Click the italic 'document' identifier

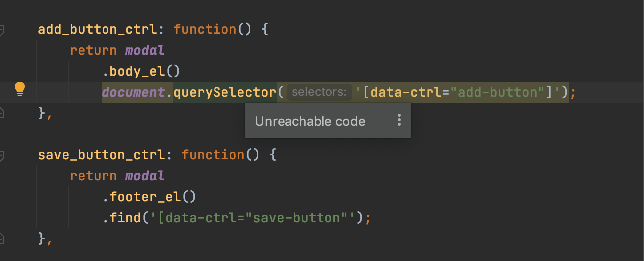click(x=133, y=92)
